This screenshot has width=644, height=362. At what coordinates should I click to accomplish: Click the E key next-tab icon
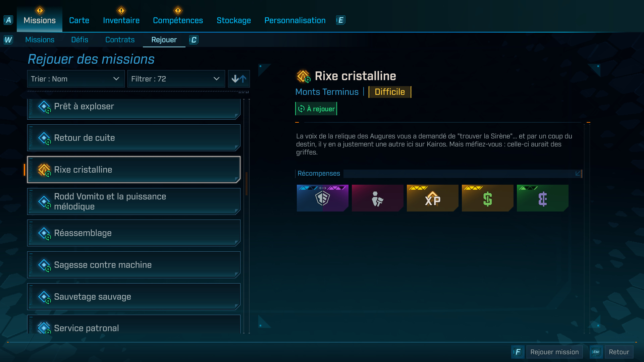[340, 20]
